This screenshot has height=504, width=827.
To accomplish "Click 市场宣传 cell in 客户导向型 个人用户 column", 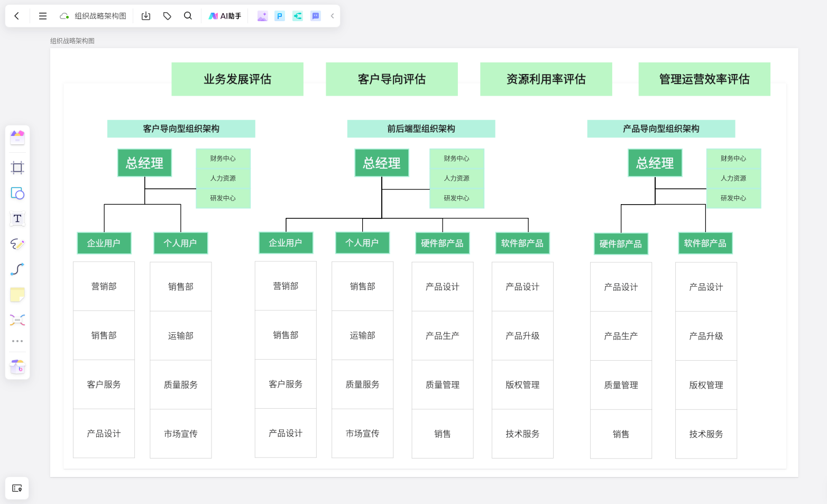I will [x=181, y=434].
